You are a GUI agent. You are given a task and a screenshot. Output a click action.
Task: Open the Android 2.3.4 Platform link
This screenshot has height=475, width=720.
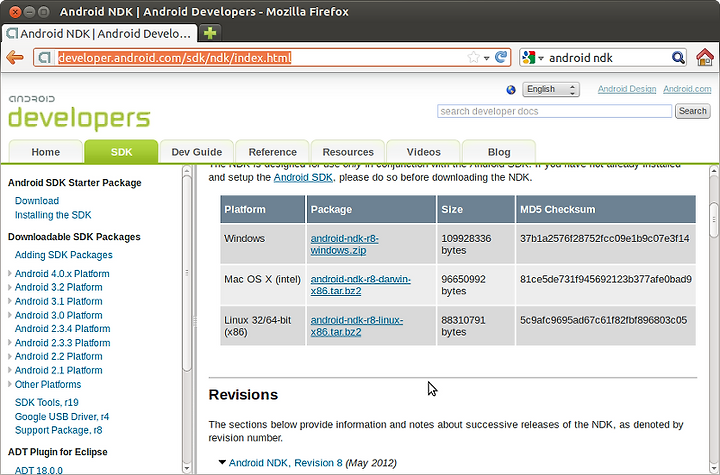coord(62,328)
